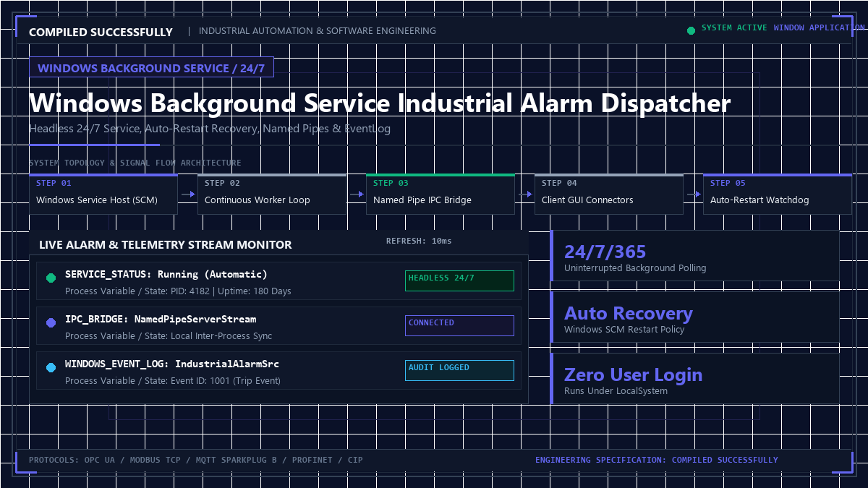868x488 pixels.
Task: Click the System Topology & Signal Flow Architecture label
Action: click(135, 163)
